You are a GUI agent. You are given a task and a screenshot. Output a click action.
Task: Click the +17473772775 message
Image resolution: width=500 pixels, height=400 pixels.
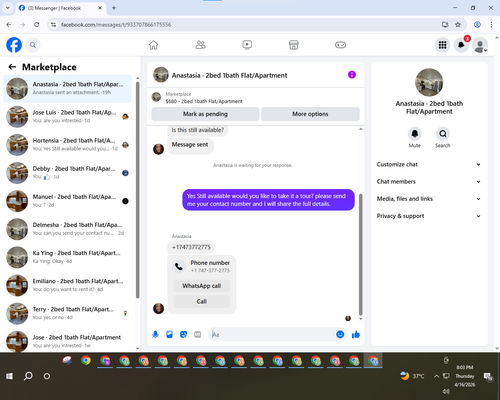tap(191, 247)
